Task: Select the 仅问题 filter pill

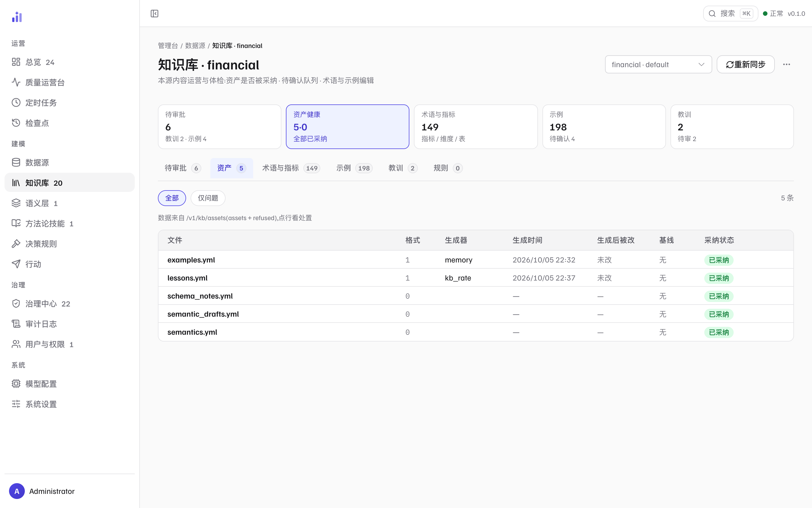Action: (x=208, y=198)
